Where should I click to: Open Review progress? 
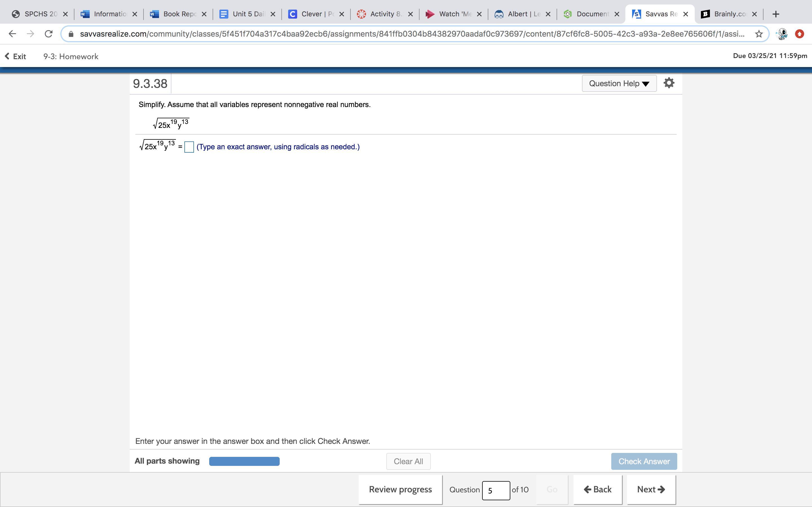point(400,489)
